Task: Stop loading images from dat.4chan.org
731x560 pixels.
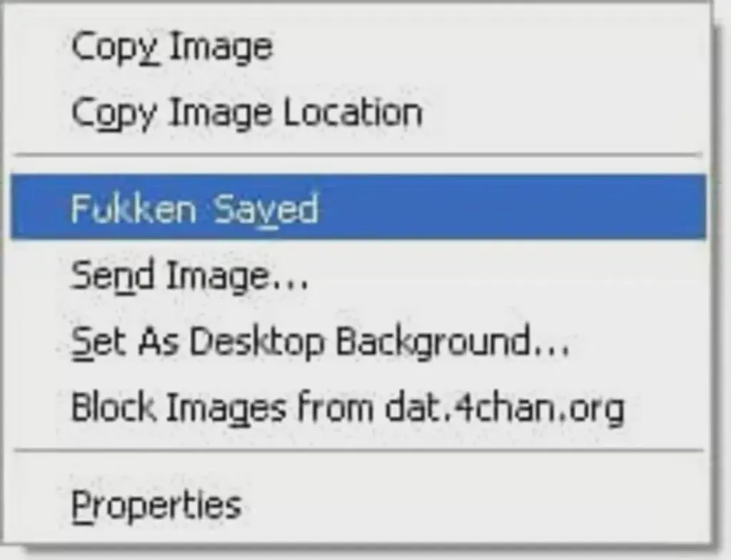Action: point(358,407)
